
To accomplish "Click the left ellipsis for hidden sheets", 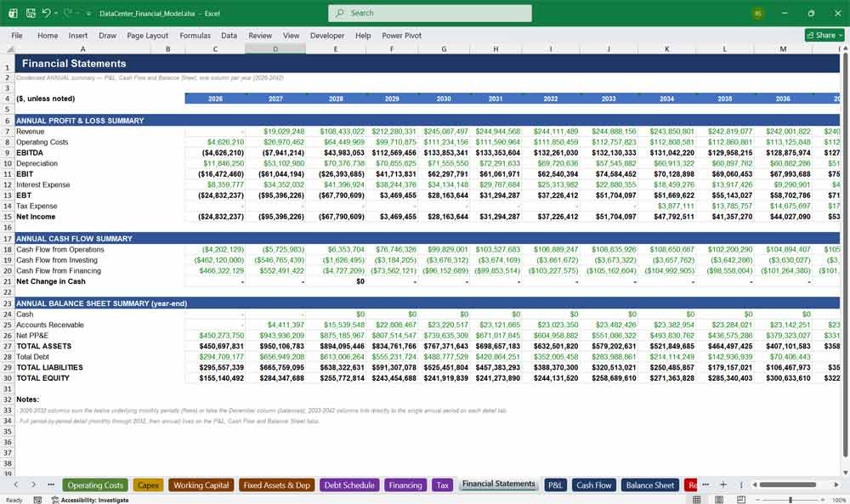I will point(51,484).
